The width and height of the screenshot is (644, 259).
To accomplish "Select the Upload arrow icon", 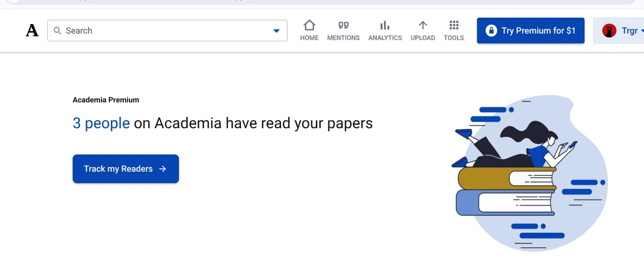I will coord(423,25).
